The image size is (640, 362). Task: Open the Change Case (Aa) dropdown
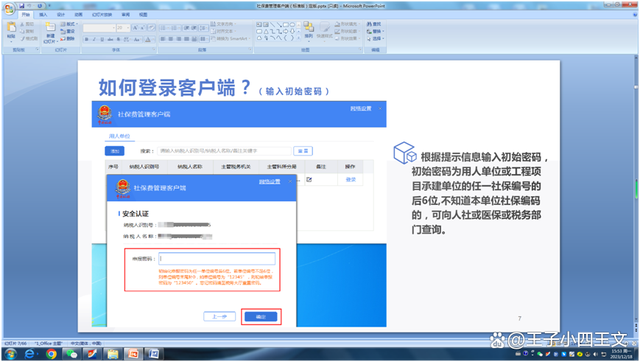[138, 40]
